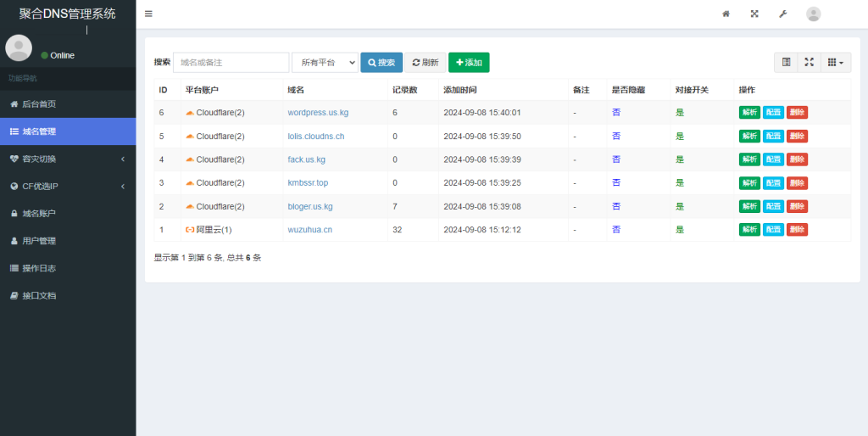Image resolution: width=868 pixels, height=436 pixels.
Task: Click the 聚合DNS管理系统 title logo
Action: coord(68,14)
